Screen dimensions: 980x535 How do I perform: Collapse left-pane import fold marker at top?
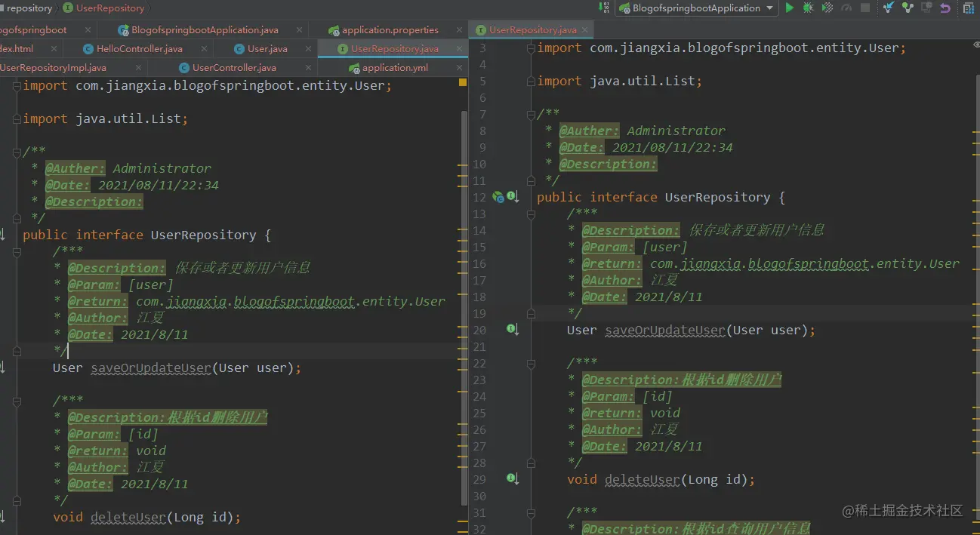tap(18, 85)
